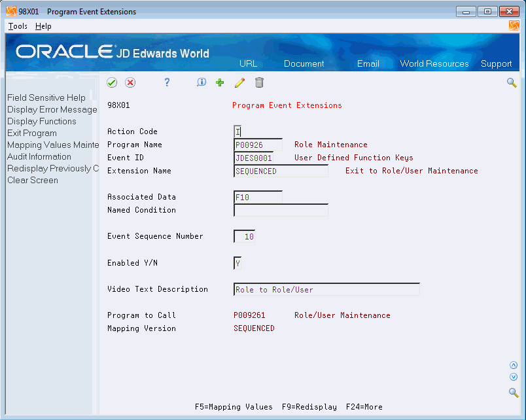Close the Program Event Extensions window
The height and width of the screenshot is (420, 526).
[509, 12]
